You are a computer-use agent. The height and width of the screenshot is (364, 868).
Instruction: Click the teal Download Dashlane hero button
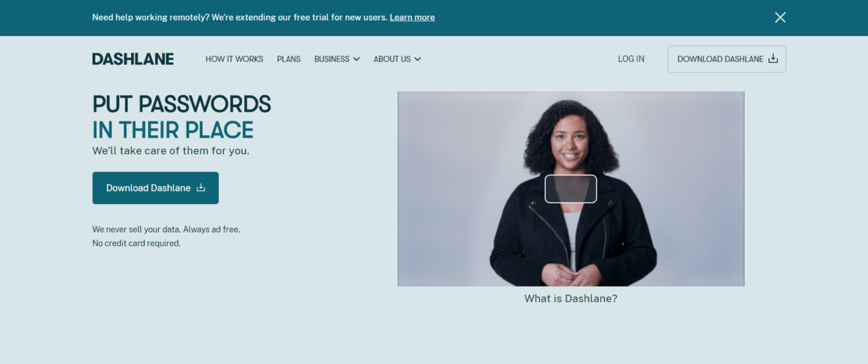[155, 188]
